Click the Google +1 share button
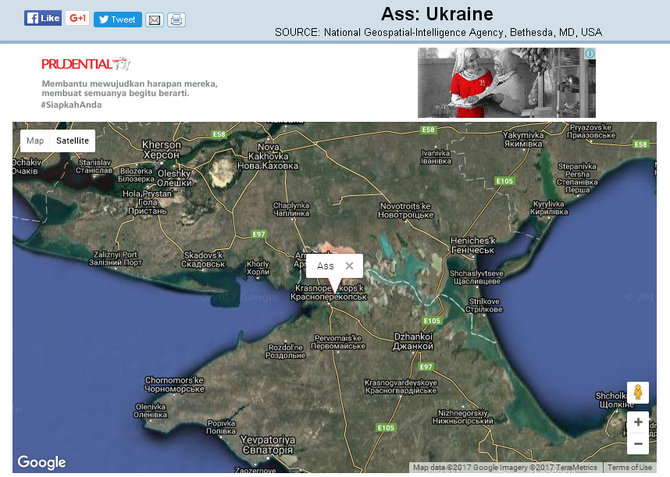Image resolution: width=670 pixels, height=477 pixels. pos(77,18)
